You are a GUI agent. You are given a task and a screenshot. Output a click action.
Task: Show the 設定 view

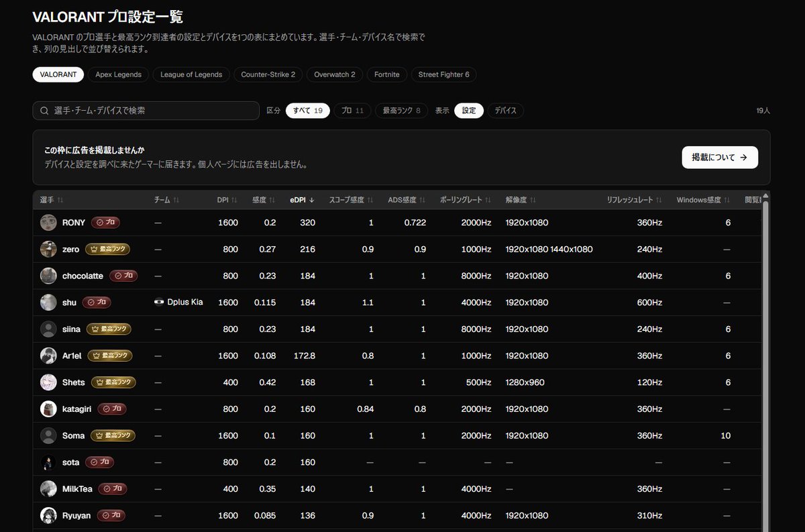click(x=469, y=111)
